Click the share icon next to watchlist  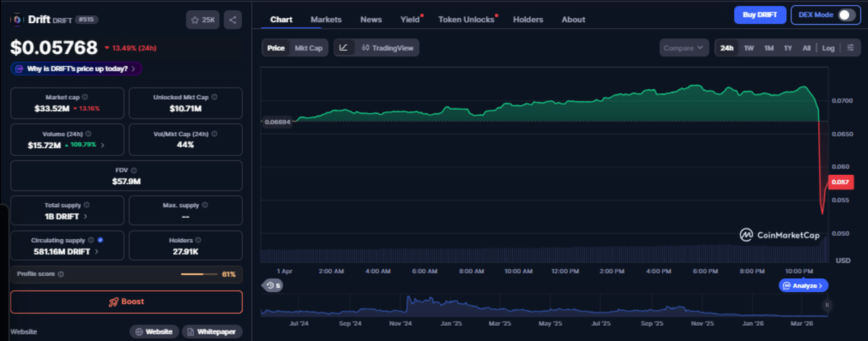(232, 20)
